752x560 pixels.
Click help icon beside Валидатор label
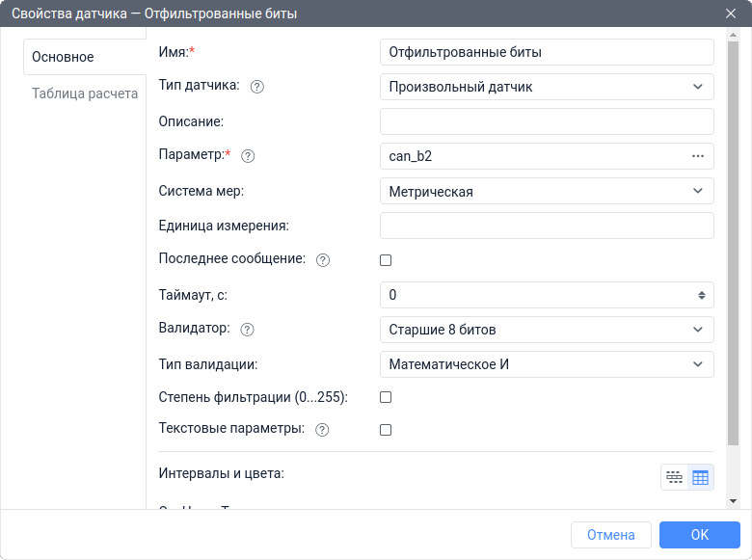click(247, 330)
